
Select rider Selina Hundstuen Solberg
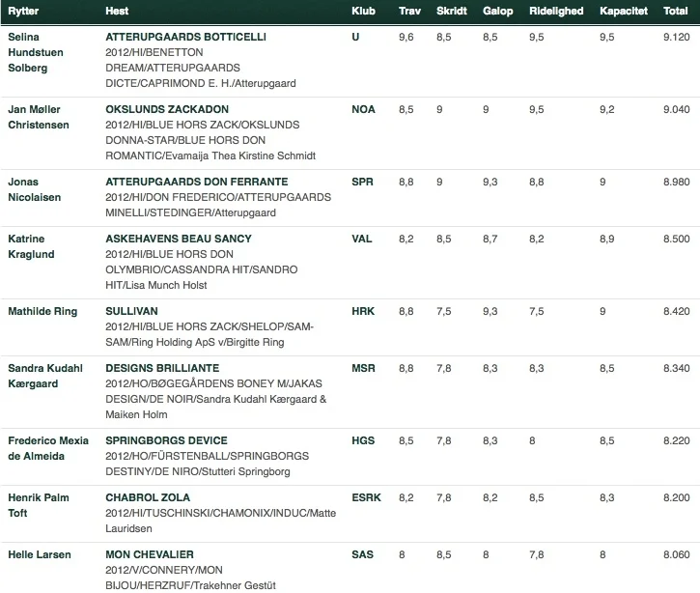point(36,52)
